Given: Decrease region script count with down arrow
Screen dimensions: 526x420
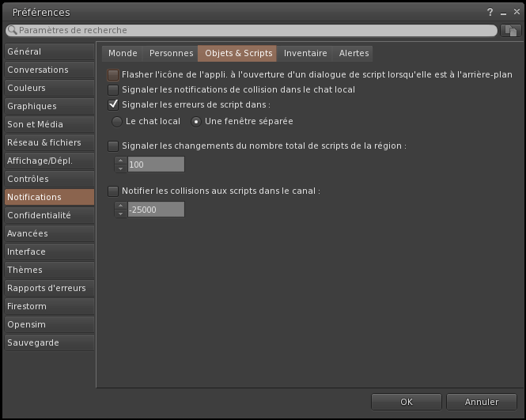Looking at the screenshot, I should [x=120, y=168].
